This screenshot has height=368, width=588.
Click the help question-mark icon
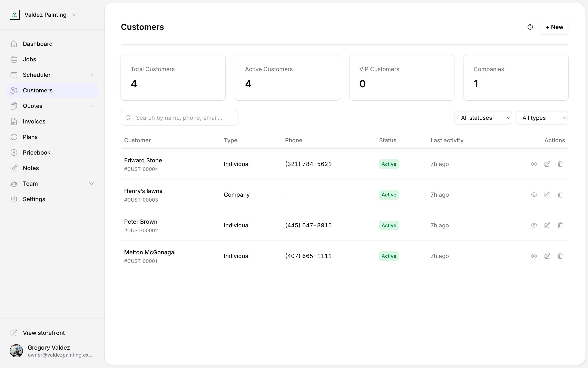pos(530,27)
